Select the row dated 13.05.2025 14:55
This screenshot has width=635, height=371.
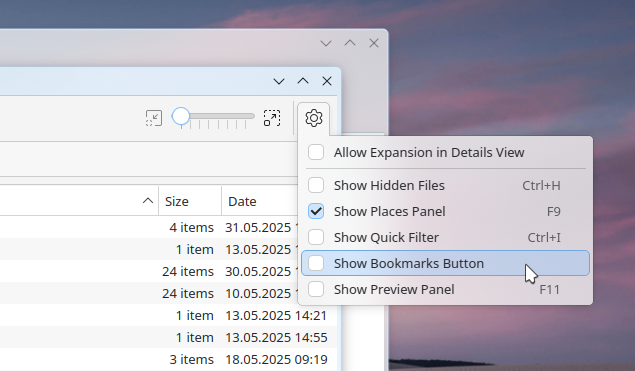click(x=168, y=337)
